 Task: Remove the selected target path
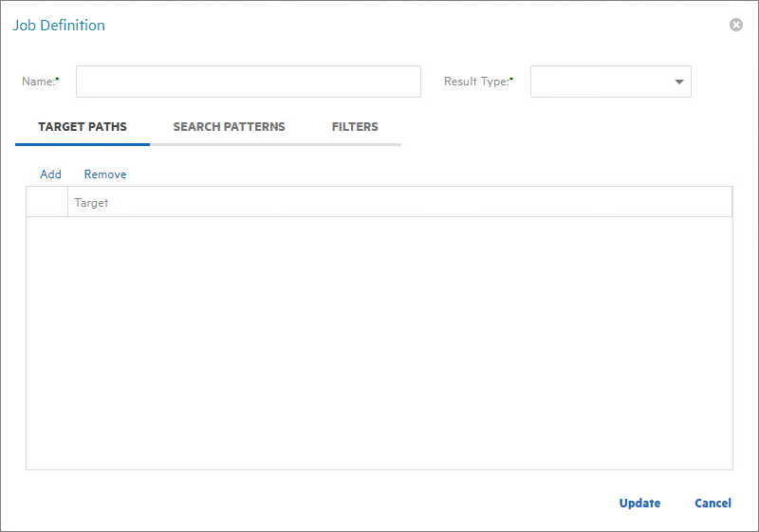tap(105, 174)
